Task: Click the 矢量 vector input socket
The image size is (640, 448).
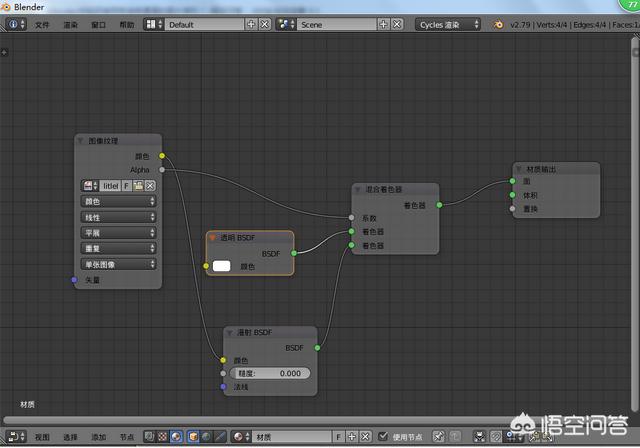Action: point(74,280)
